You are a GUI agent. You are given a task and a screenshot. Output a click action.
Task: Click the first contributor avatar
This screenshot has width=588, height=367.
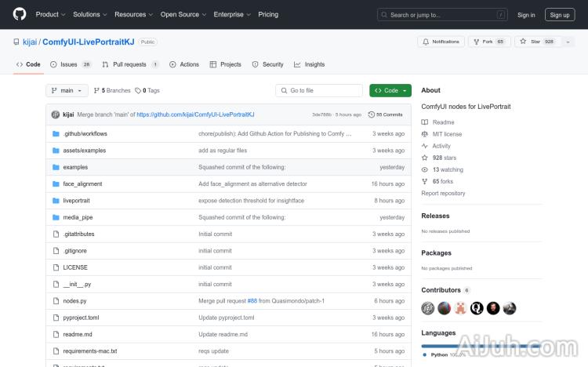[x=427, y=308]
